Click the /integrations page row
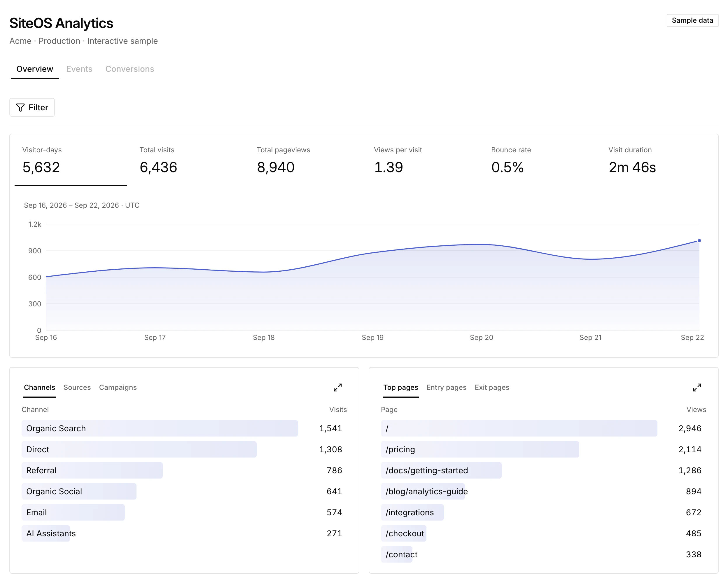The width and height of the screenshot is (728, 583). pyautogui.click(x=543, y=512)
